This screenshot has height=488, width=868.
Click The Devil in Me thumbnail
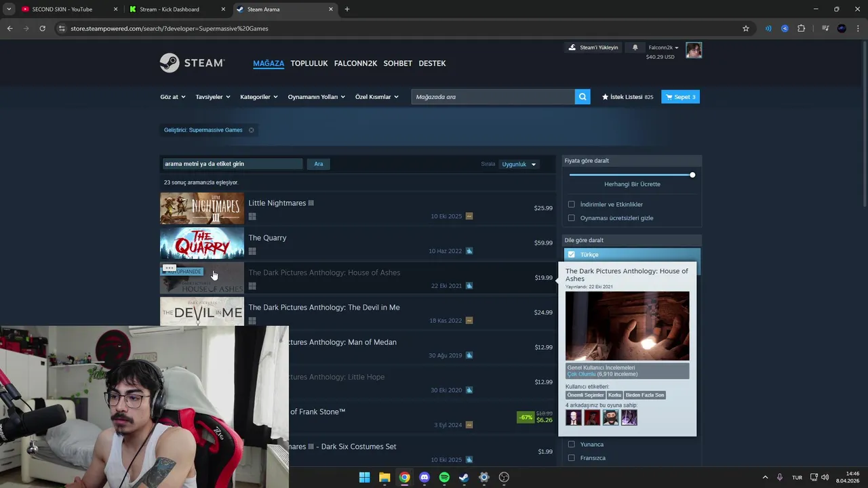click(x=201, y=312)
